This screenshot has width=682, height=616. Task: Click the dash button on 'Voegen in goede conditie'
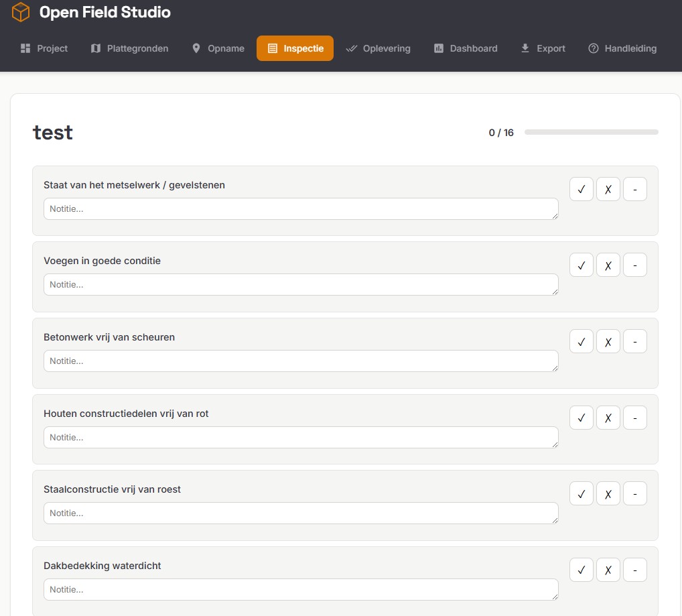pos(634,265)
